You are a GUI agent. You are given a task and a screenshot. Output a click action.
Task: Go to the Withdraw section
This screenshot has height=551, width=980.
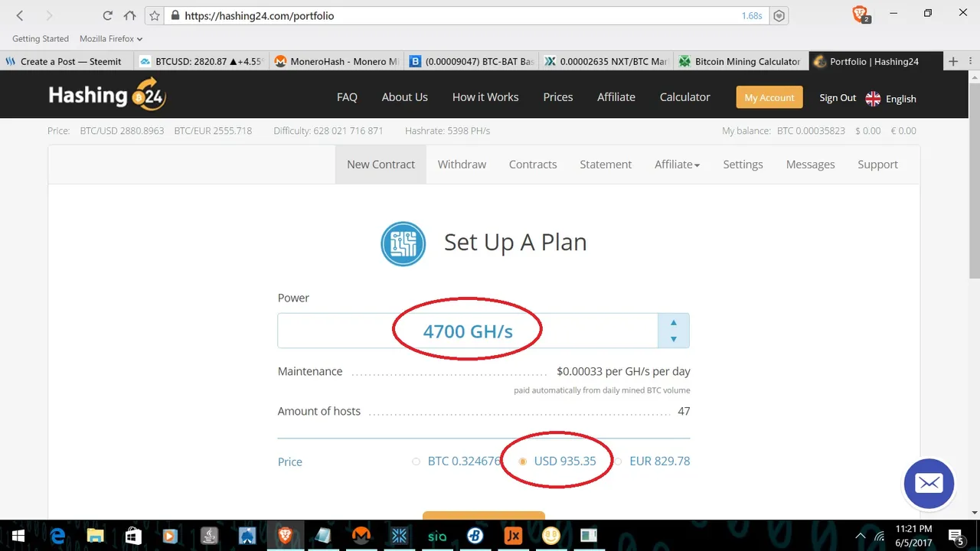(x=462, y=165)
